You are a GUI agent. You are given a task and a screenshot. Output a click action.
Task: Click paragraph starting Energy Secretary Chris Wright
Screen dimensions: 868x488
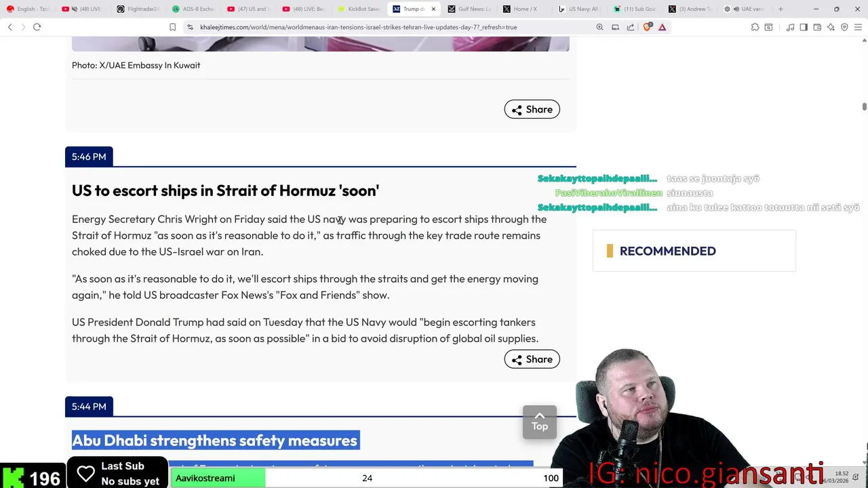(309, 235)
